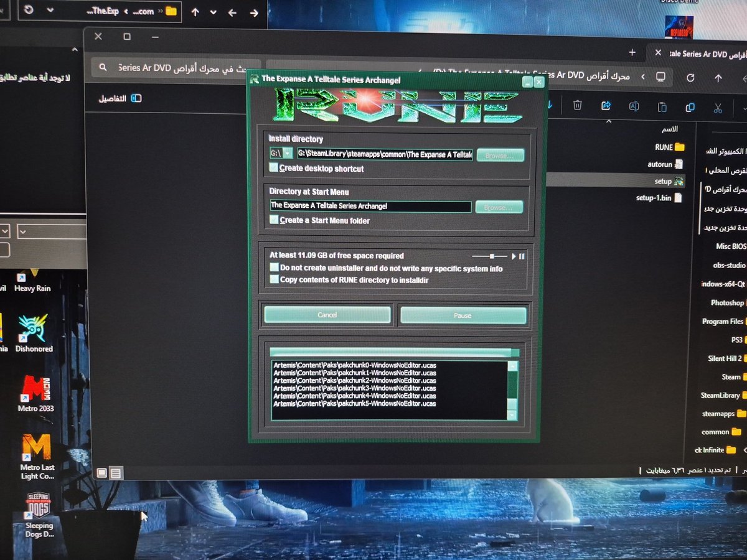Select the setup-1.bin file
Image resolution: width=747 pixels, height=560 pixels.
(x=659, y=197)
